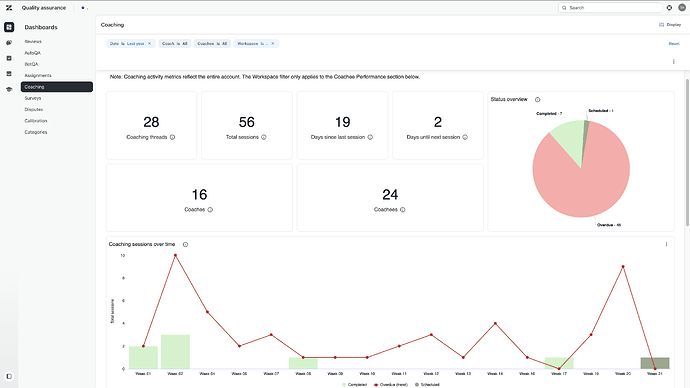Open the archive box icon in left rail
690x388 pixels.
pos(9,74)
